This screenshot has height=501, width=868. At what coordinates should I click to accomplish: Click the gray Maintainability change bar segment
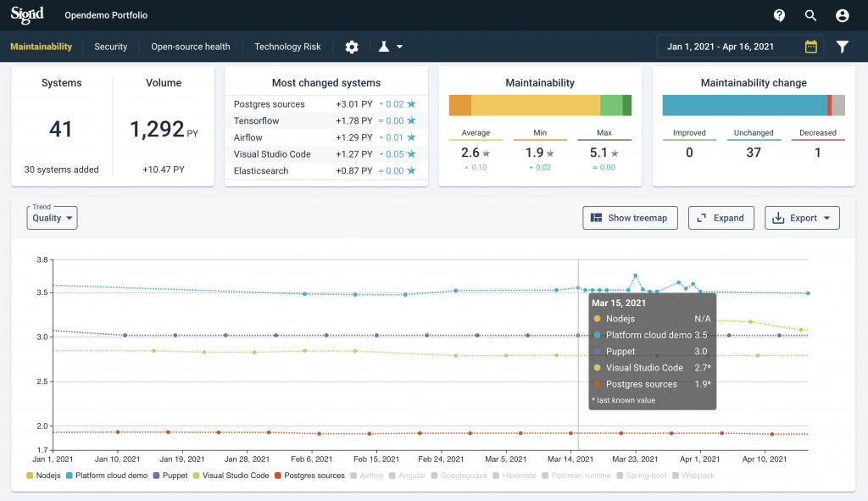838,105
